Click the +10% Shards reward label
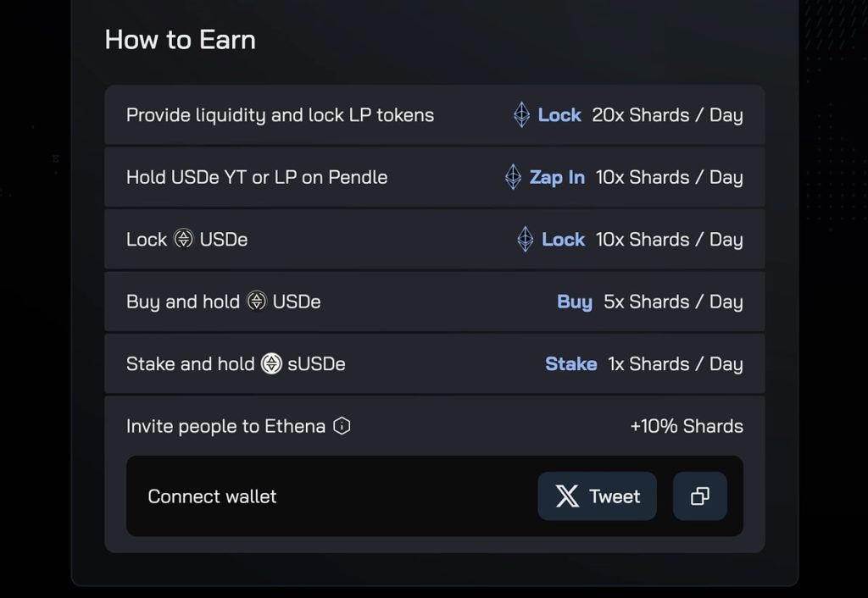Viewport: 868px width, 598px height. (x=687, y=426)
